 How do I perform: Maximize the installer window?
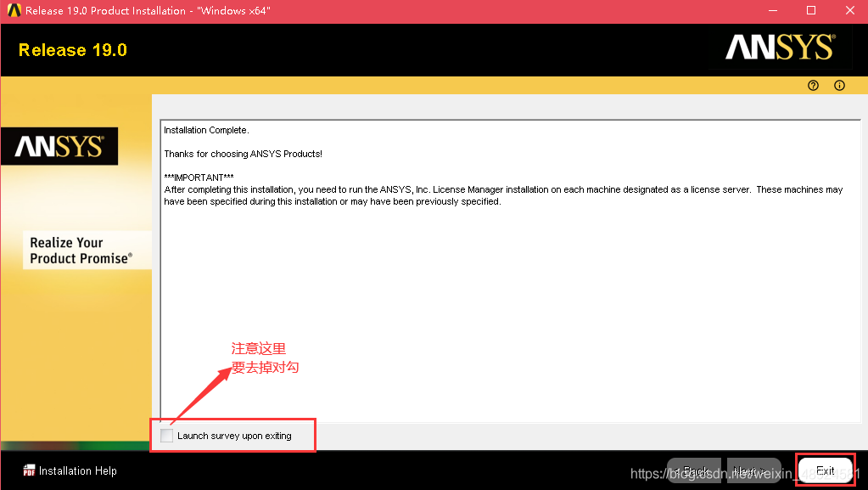click(811, 10)
